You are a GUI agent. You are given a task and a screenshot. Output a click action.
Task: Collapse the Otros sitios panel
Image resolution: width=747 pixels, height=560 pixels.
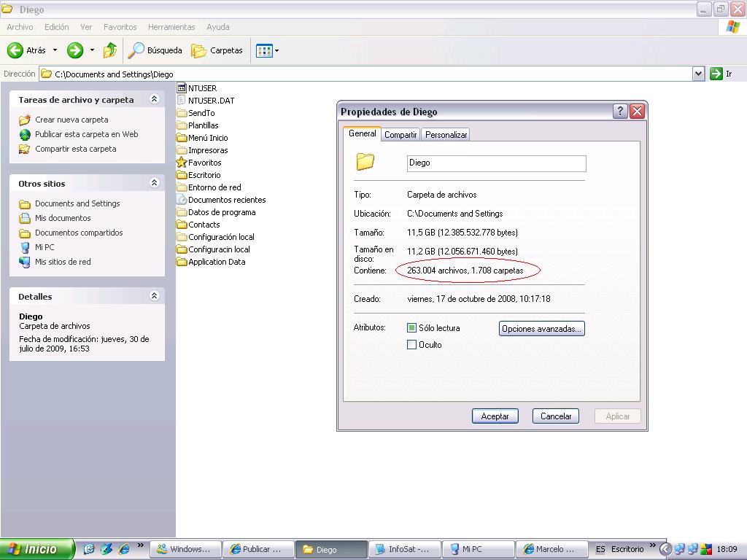point(154,183)
